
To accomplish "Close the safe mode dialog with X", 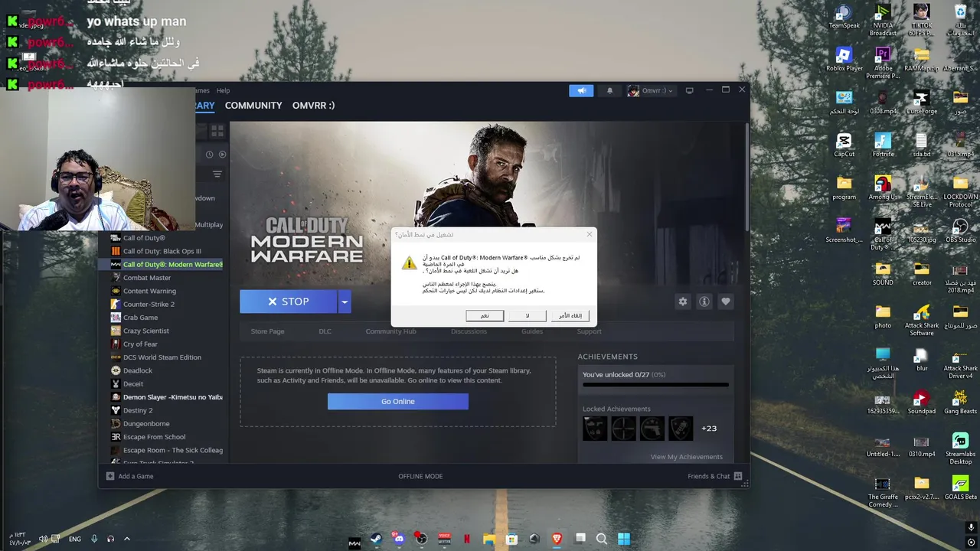I will coord(589,234).
